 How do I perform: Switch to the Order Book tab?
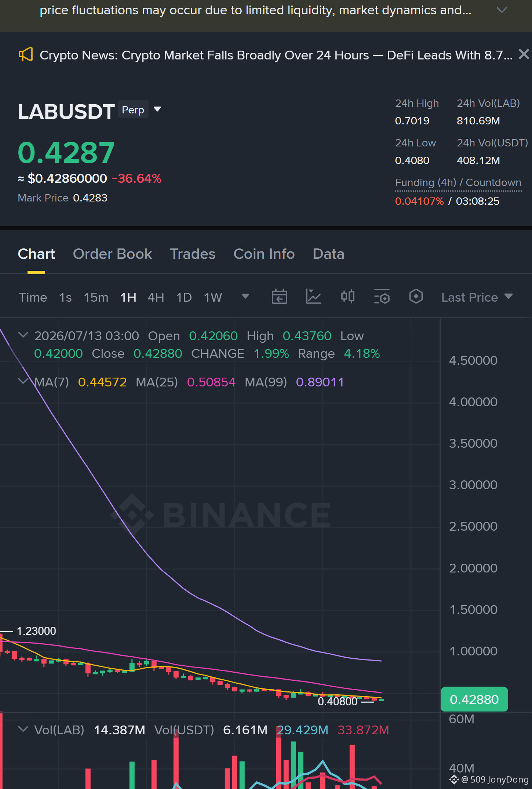coord(112,254)
